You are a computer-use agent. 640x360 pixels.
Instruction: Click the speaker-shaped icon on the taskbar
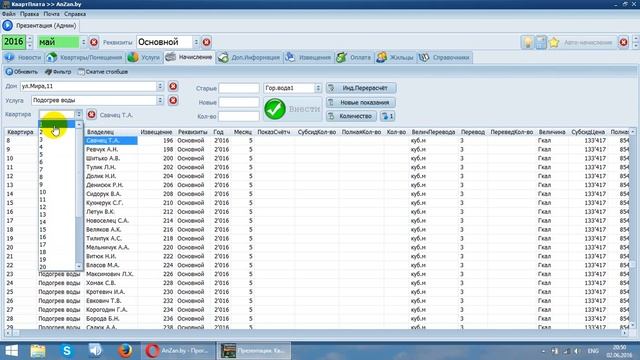click(96, 351)
